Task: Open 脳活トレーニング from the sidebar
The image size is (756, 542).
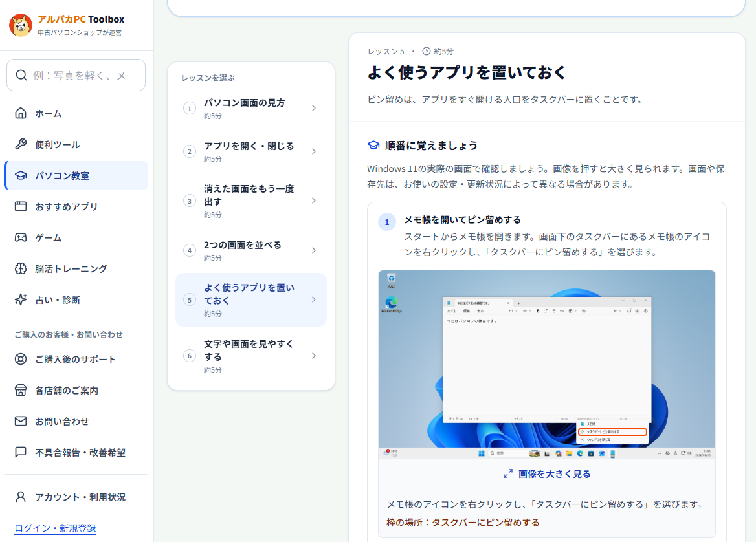Action: [x=76, y=268]
